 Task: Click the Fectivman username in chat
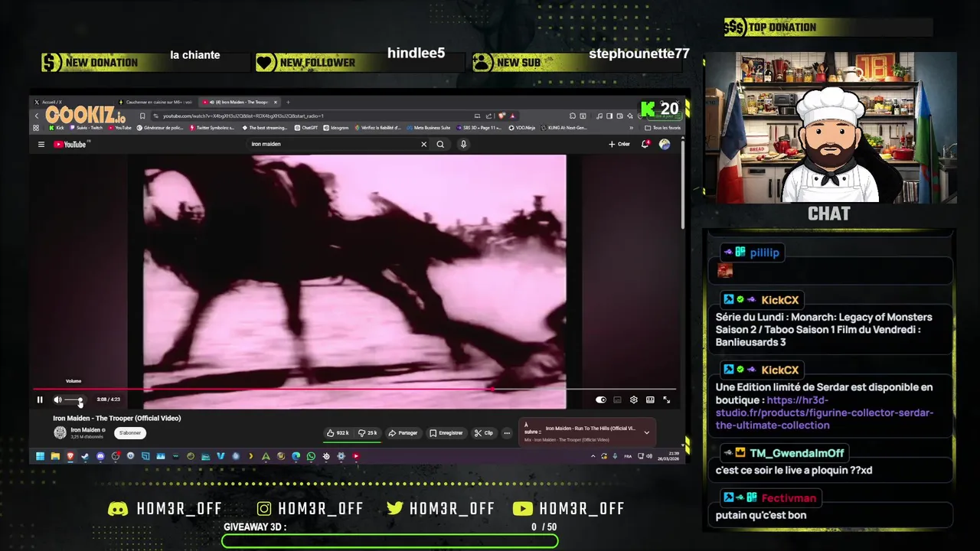pos(789,498)
